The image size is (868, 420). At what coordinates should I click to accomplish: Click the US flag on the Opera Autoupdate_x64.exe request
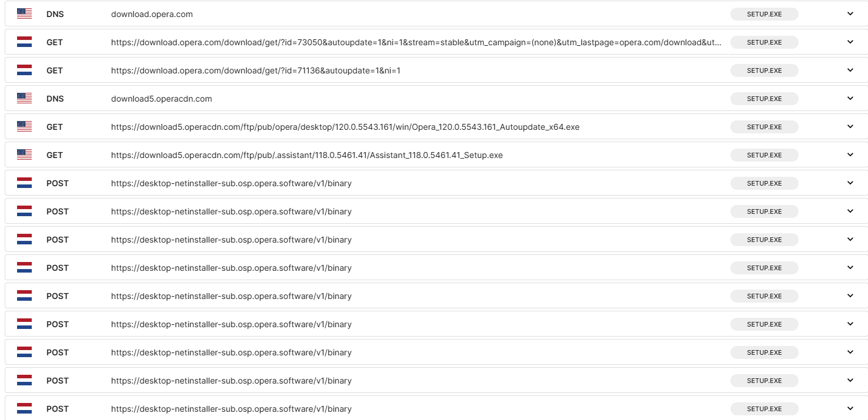24,127
